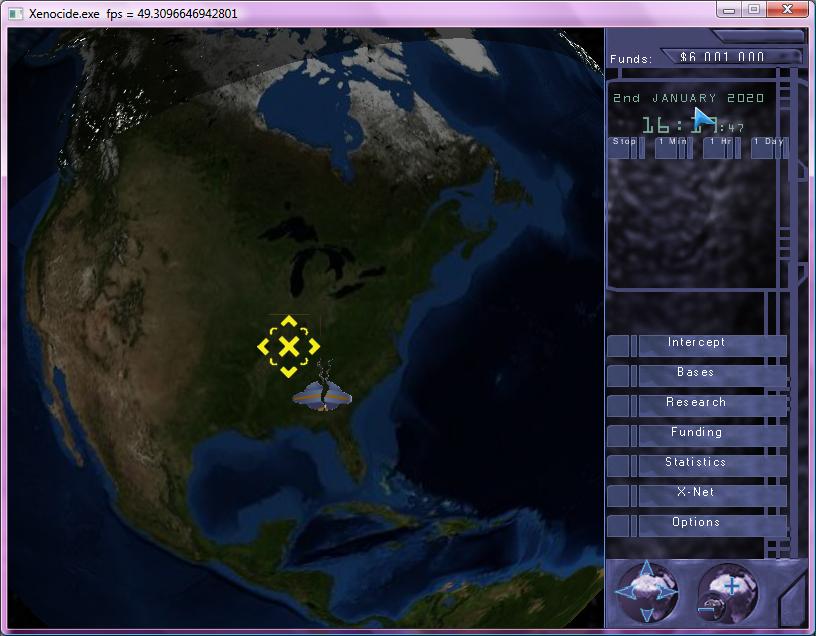Open the game Options
The width and height of the screenshot is (816, 636).
(696, 526)
